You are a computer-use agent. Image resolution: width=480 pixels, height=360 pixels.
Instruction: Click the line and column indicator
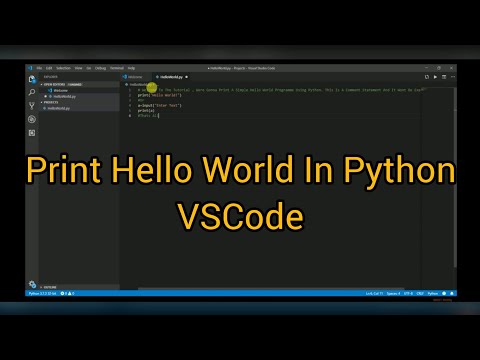(x=374, y=293)
